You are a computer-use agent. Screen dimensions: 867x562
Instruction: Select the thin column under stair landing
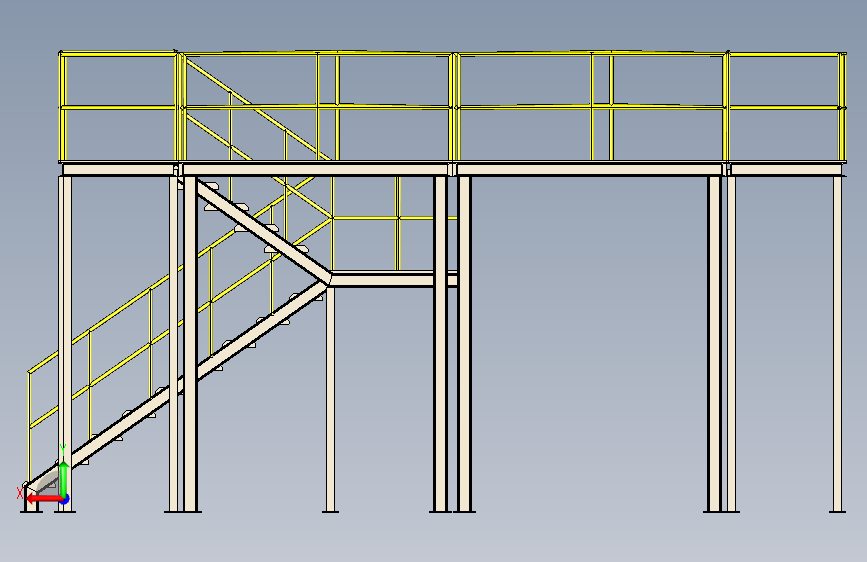coord(330,399)
